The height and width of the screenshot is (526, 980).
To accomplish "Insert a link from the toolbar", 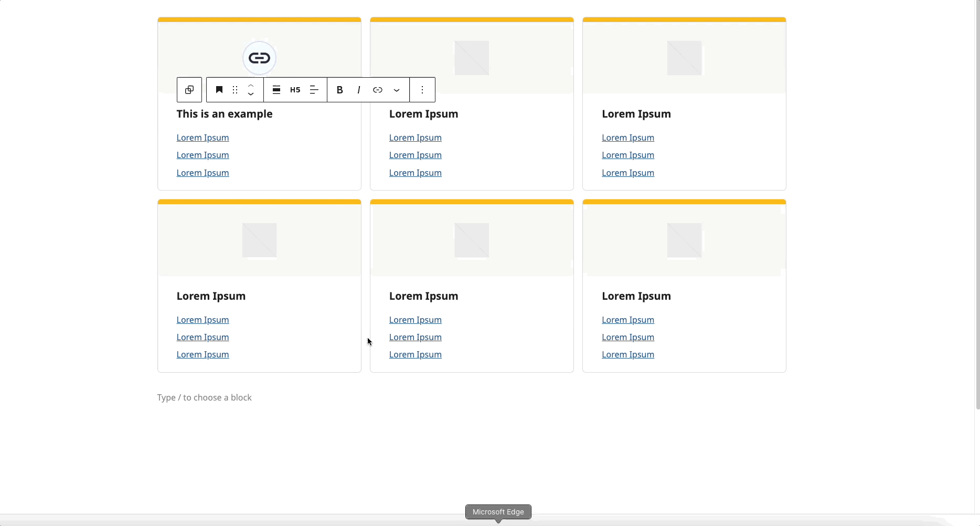I will coord(378,90).
